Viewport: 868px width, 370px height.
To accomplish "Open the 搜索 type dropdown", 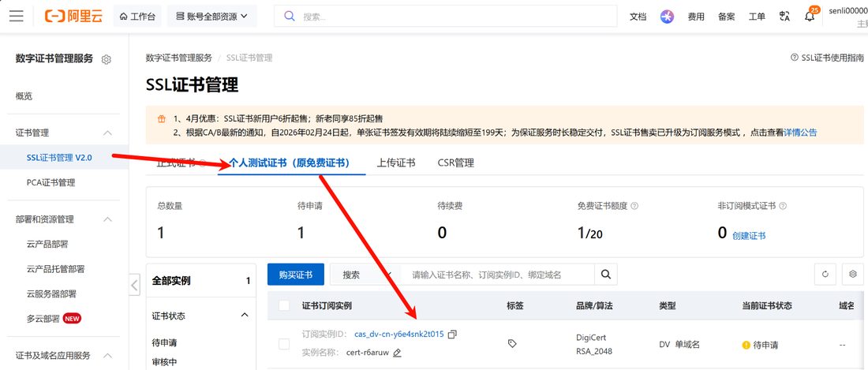I will click(365, 275).
